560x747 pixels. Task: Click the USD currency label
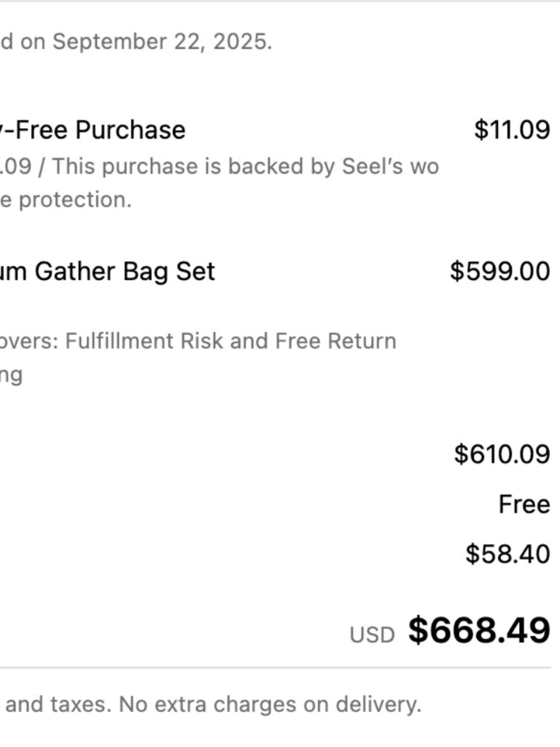pos(372,635)
